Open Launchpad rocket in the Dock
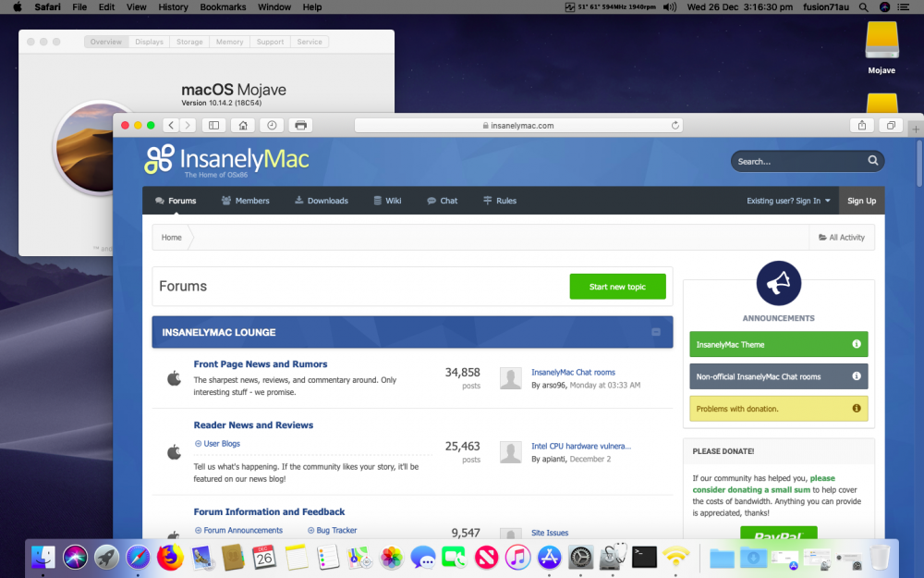The image size is (924, 578). point(106,557)
